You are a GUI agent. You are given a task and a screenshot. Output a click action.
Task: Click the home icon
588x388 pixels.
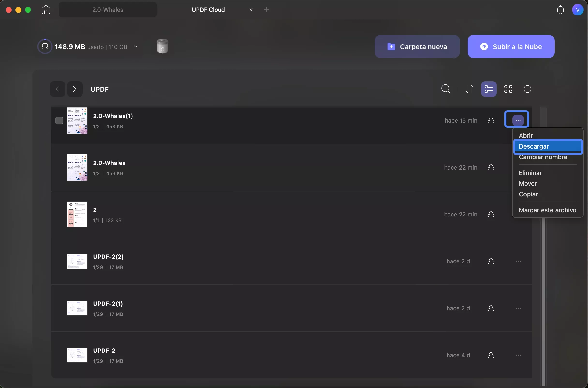coord(46,10)
